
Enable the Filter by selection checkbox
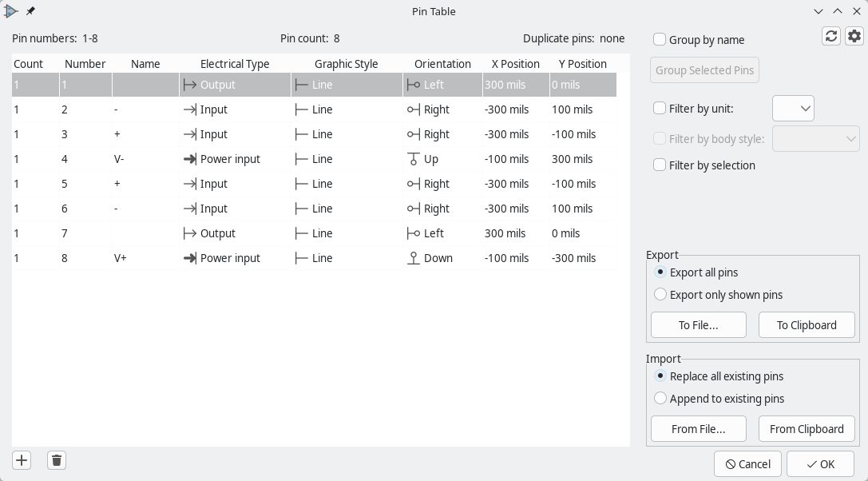coord(660,165)
